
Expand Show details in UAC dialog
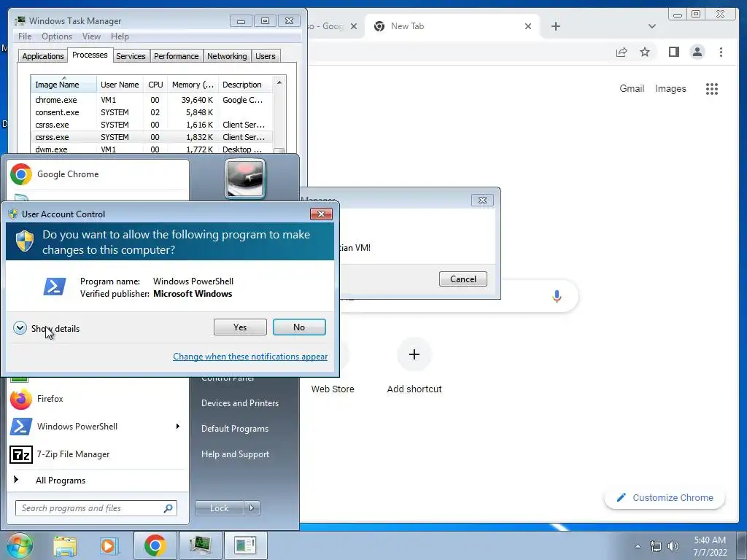click(47, 329)
